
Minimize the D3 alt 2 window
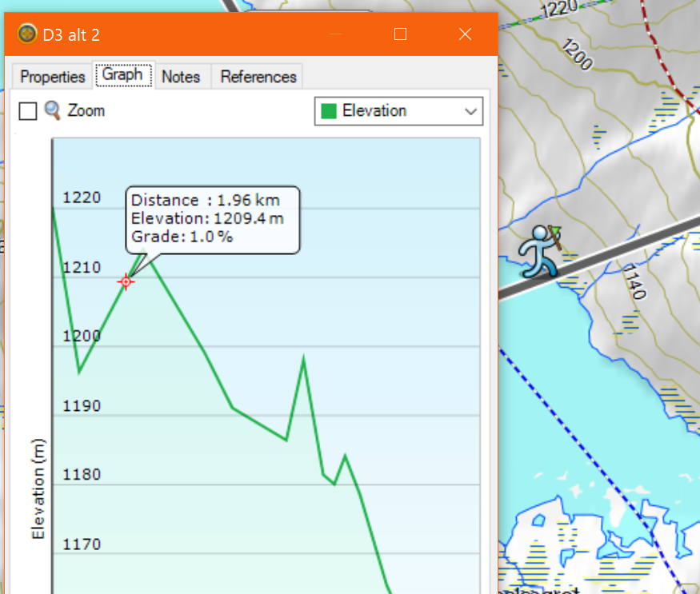(x=336, y=34)
